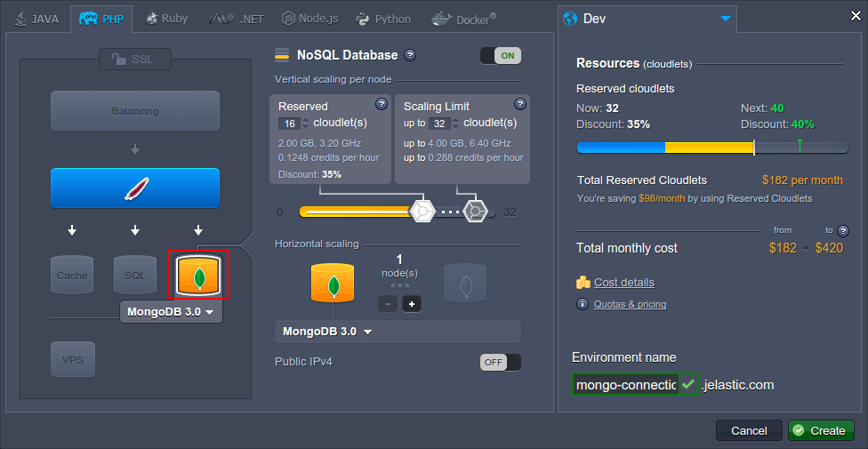Click the Scaling Limit cloudlets field

click(439, 124)
